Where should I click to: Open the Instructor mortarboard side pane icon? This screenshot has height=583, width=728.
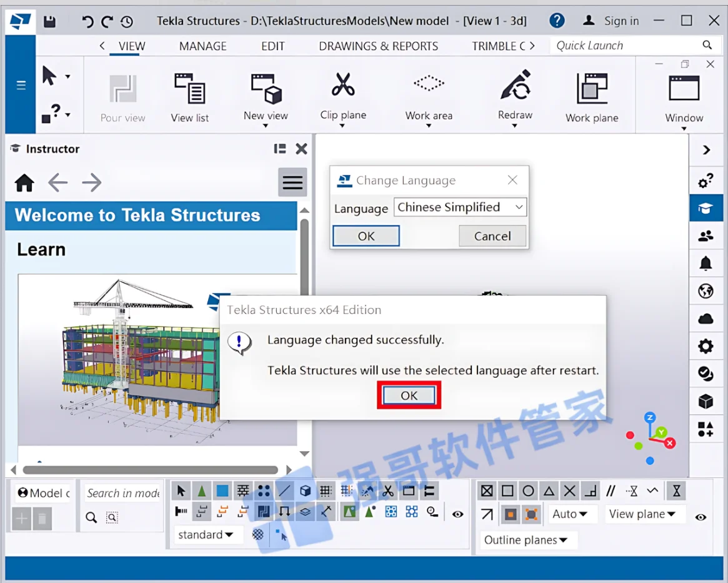click(706, 208)
